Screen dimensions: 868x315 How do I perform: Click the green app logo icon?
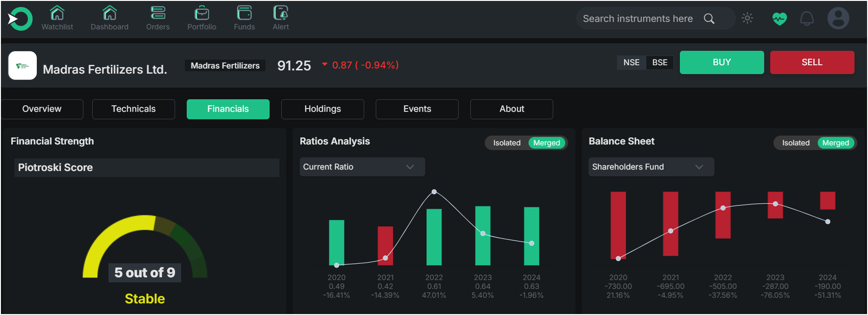(20, 19)
